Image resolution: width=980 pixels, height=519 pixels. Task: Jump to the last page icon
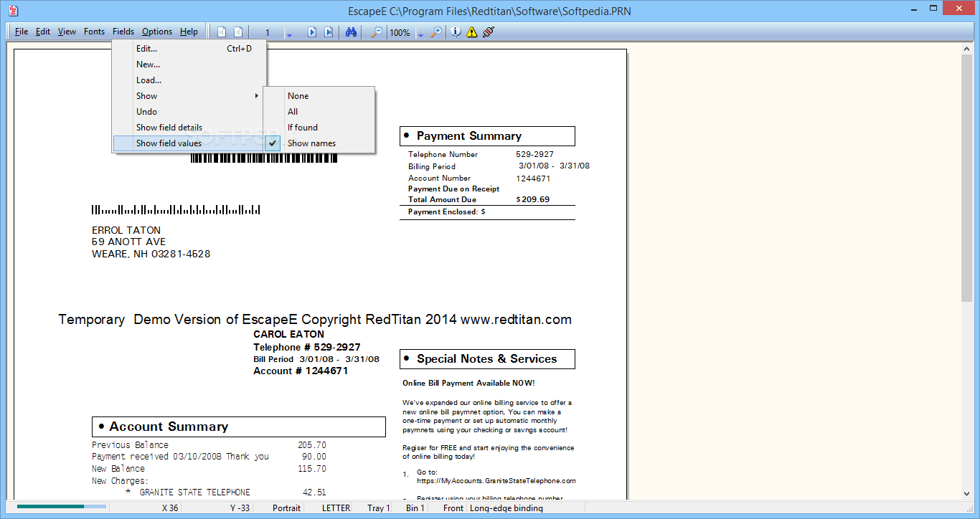[329, 32]
